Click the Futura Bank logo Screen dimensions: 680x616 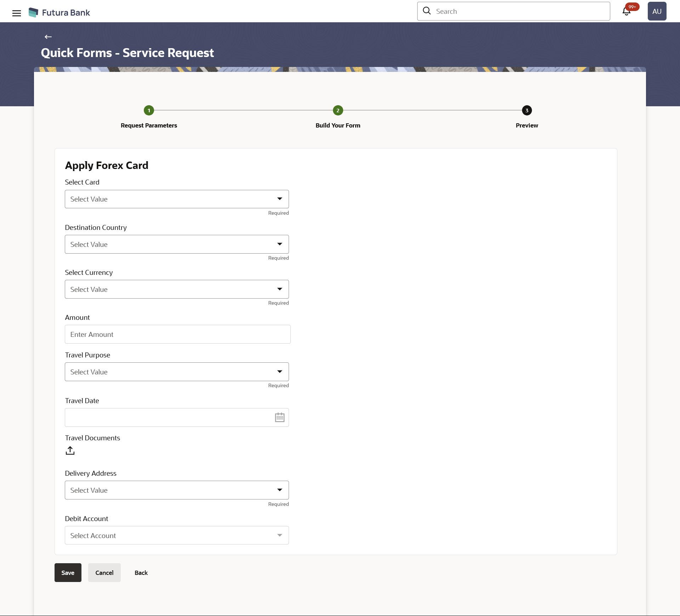tap(59, 13)
